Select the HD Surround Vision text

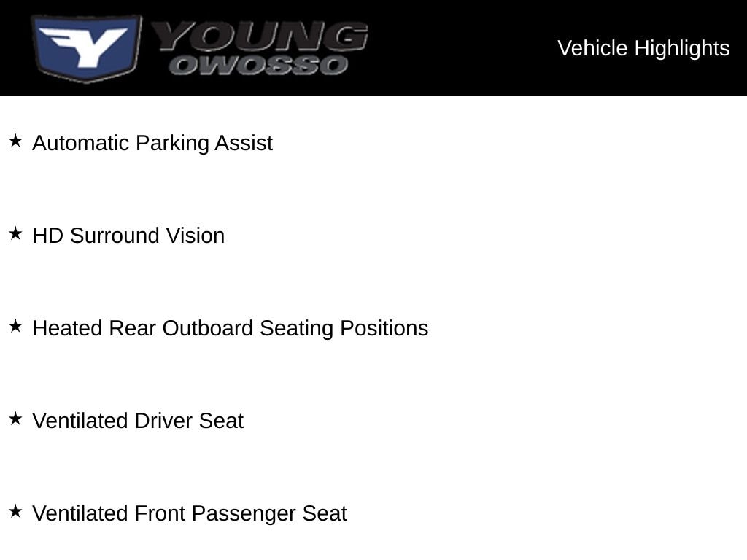point(128,236)
